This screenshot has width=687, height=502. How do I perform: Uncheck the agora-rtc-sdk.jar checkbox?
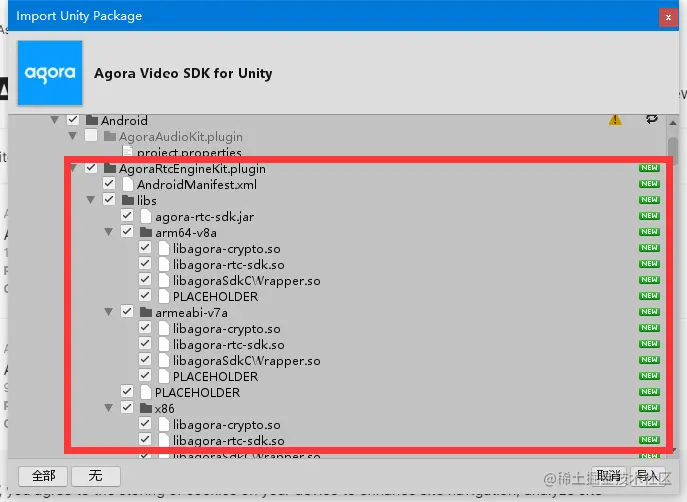pyautogui.click(x=127, y=215)
